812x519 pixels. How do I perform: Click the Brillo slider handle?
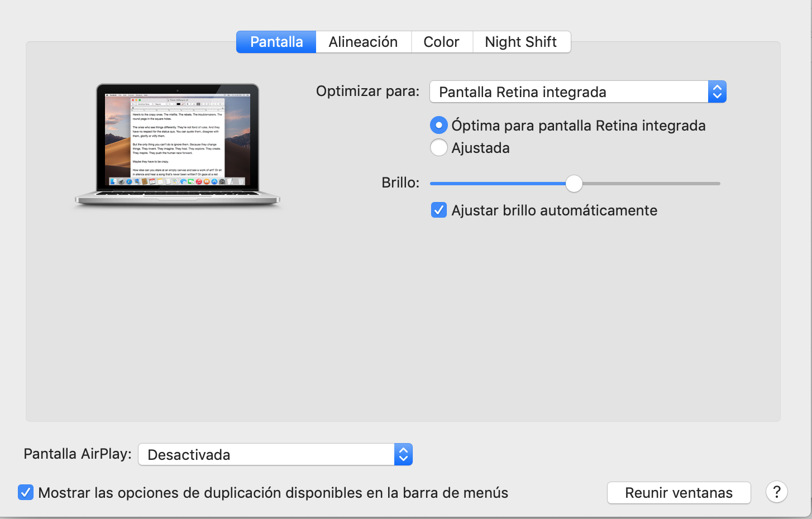coord(574,184)
